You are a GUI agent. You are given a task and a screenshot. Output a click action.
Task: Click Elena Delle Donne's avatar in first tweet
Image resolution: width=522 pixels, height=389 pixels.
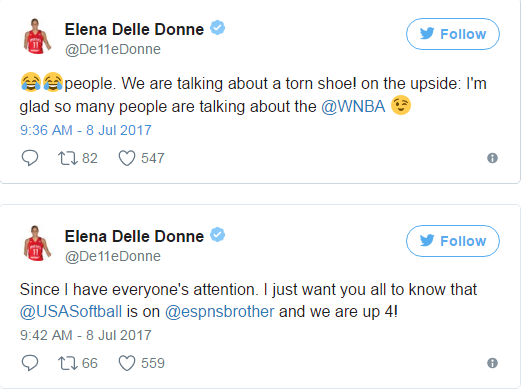[x=37, y=36]
